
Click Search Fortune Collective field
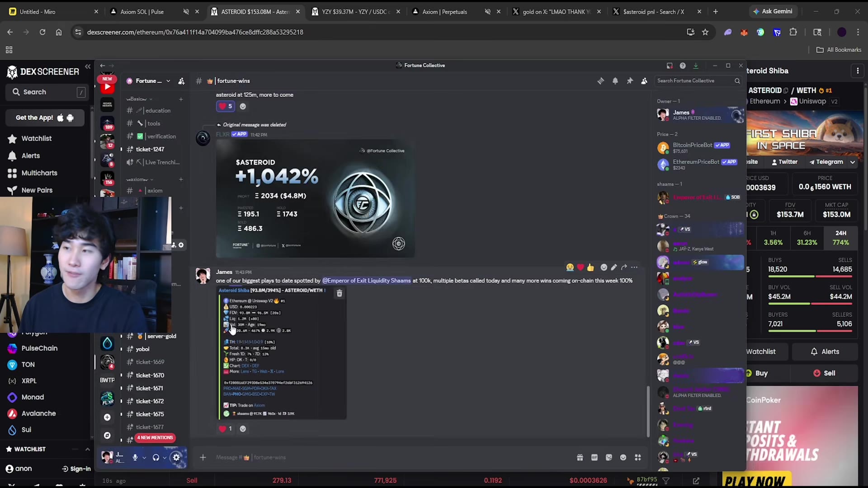698,81
